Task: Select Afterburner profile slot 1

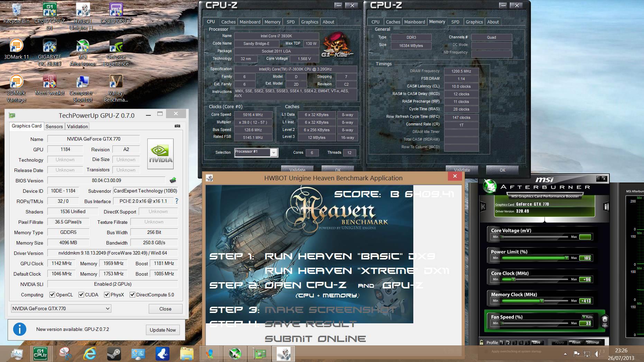Action: click(x=502, y=343)
